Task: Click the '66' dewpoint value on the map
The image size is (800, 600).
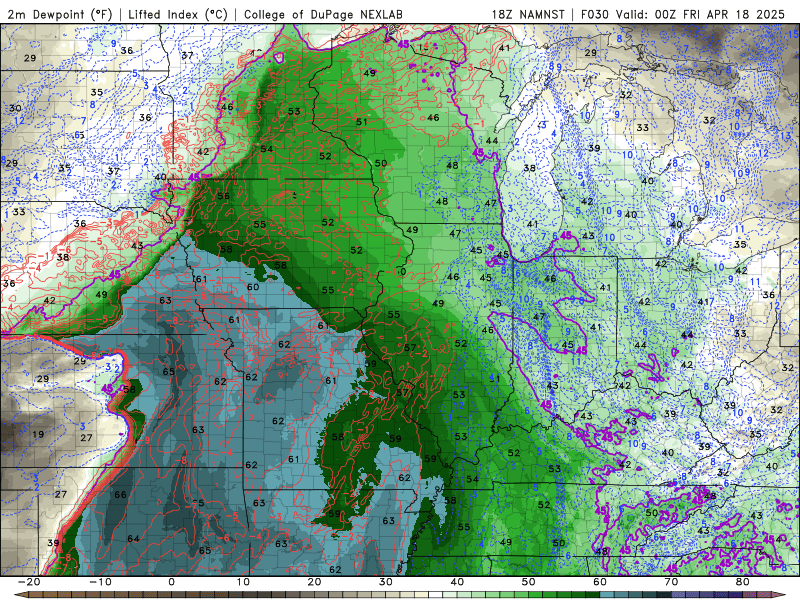Action: (120, 494)
